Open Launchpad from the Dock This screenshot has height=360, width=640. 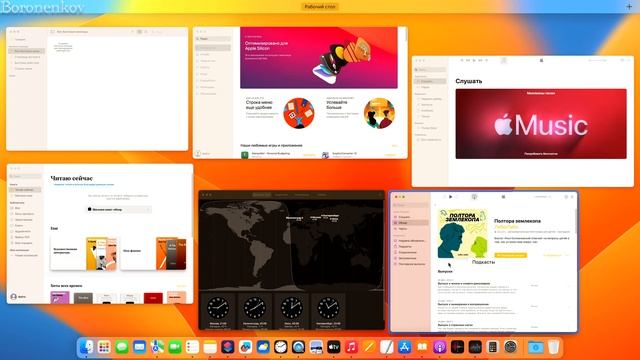click(x=104, y=347)
